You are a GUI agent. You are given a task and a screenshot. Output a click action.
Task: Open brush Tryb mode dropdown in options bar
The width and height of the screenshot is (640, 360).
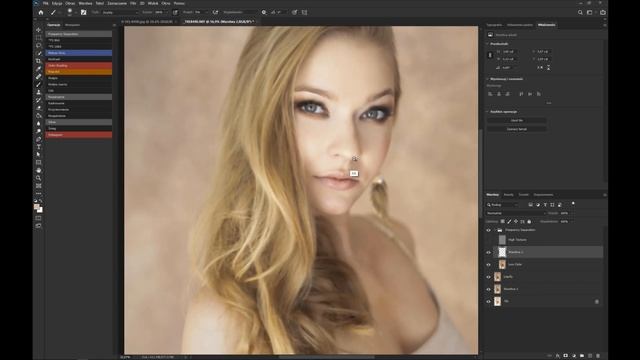pyautogui.click(x=120, y=12)
